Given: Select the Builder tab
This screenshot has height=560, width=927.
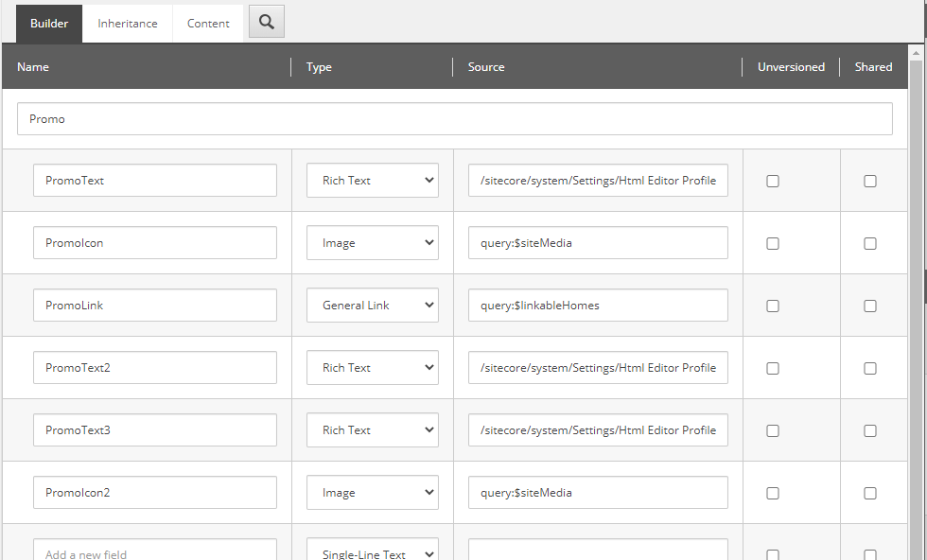Looking at the screenshot, I should coord(49,24).
